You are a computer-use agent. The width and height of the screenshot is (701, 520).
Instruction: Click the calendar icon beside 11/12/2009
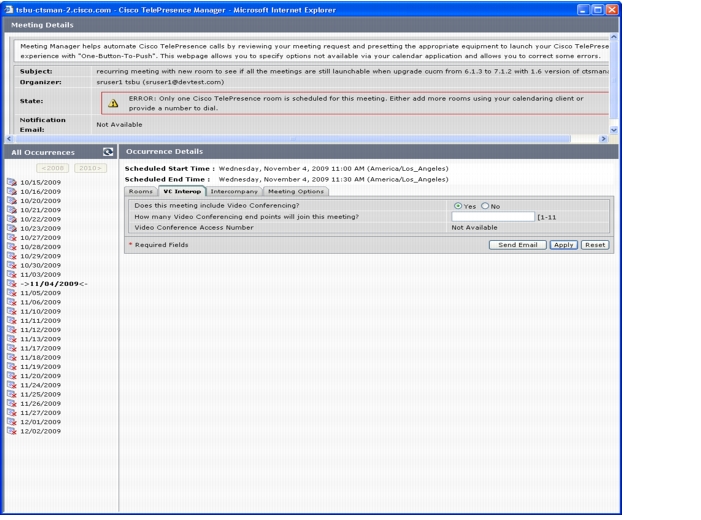tap(12, 330)
